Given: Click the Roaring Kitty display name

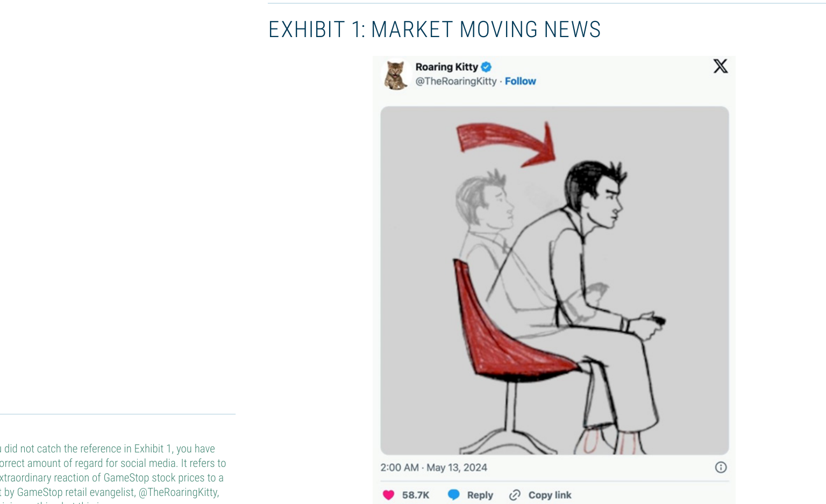Looking at the screenshot, I should click(x=446, y=67).
